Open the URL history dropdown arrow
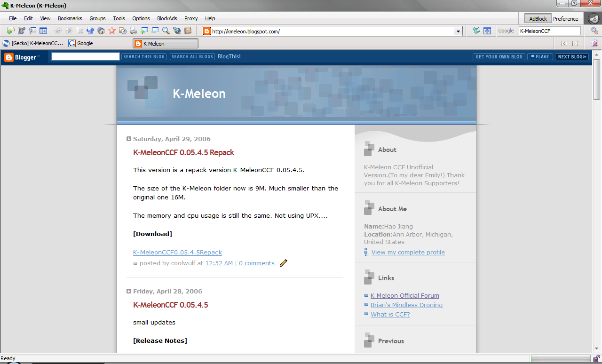 point(458,31)
